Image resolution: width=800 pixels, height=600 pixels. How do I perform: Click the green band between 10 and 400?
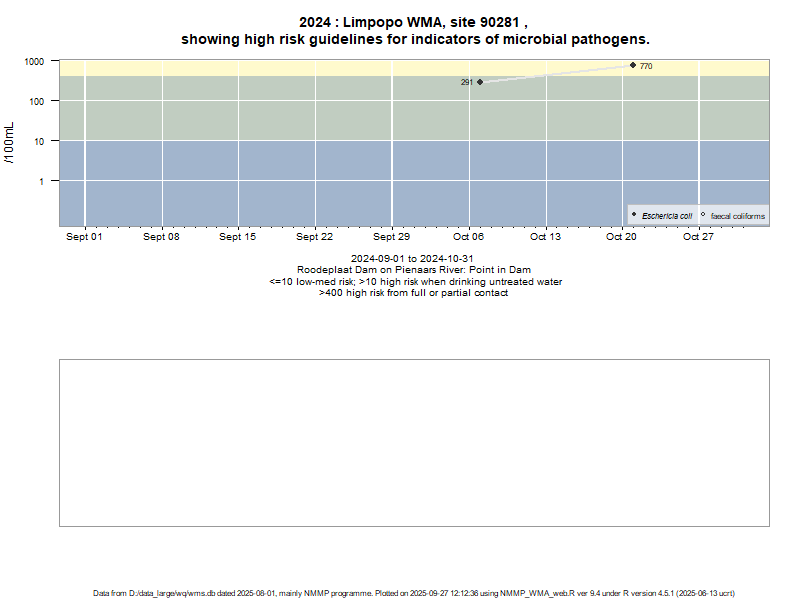300,108
